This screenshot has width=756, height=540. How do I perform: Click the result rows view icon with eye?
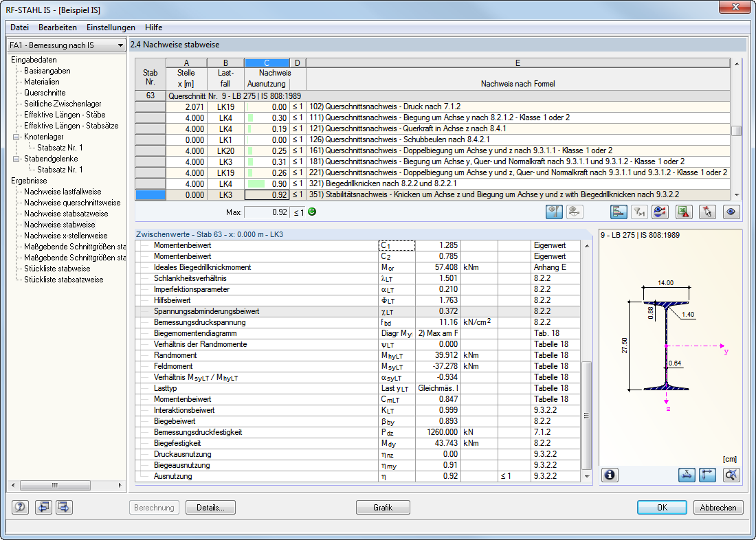coord(660,212)
